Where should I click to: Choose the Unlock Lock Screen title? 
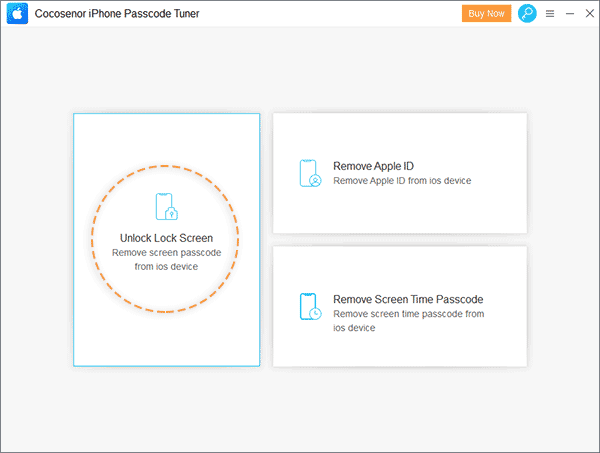[x=166, y=238]
